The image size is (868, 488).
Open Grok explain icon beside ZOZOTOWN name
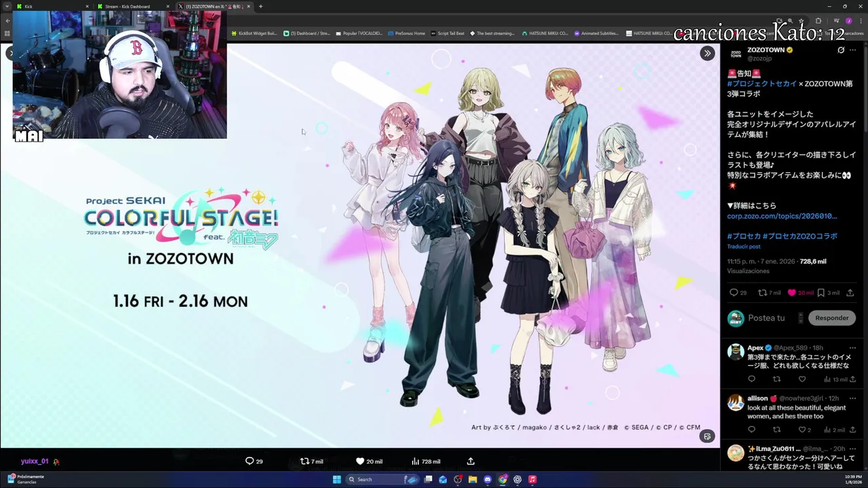841,50
